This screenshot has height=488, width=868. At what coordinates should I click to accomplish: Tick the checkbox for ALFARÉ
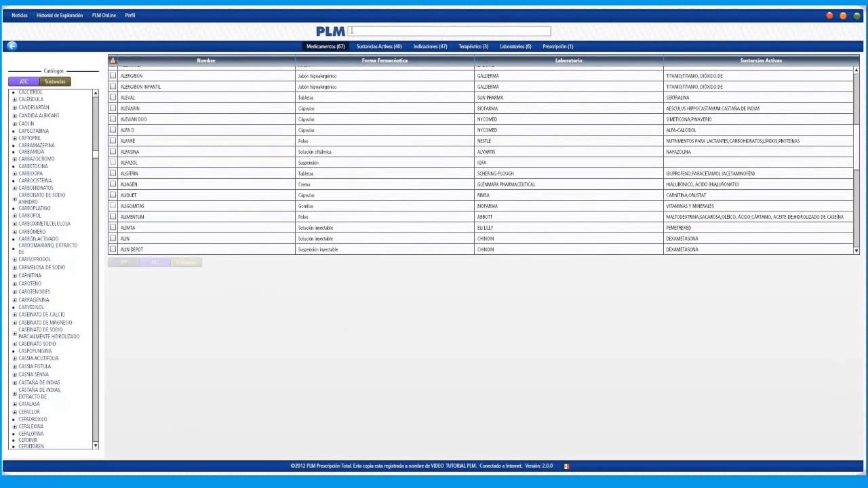pos(113,141)
